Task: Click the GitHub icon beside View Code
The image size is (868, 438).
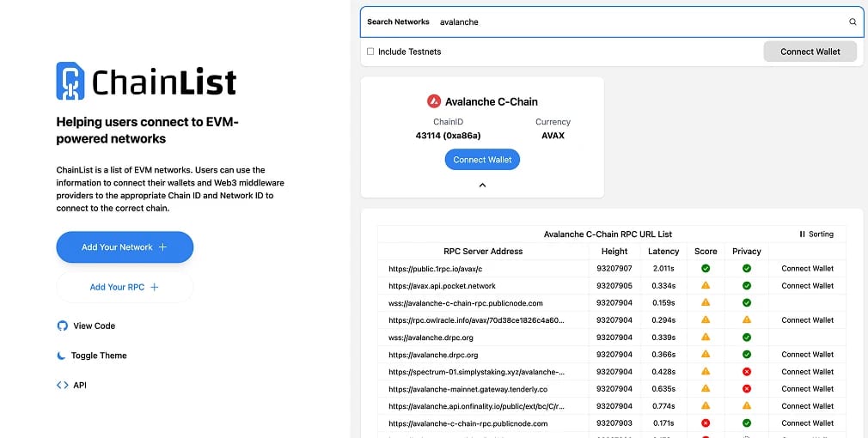Action: (x=63, y=325)
